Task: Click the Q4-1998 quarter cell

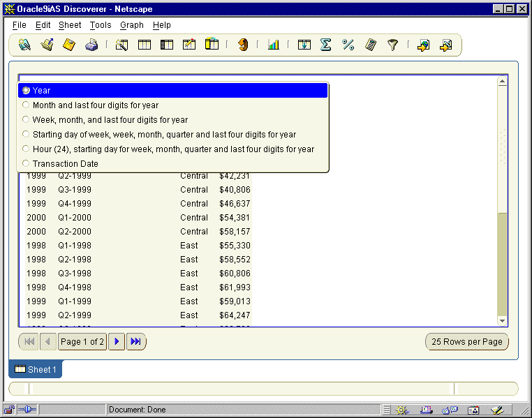Action: tap(75, 287)
